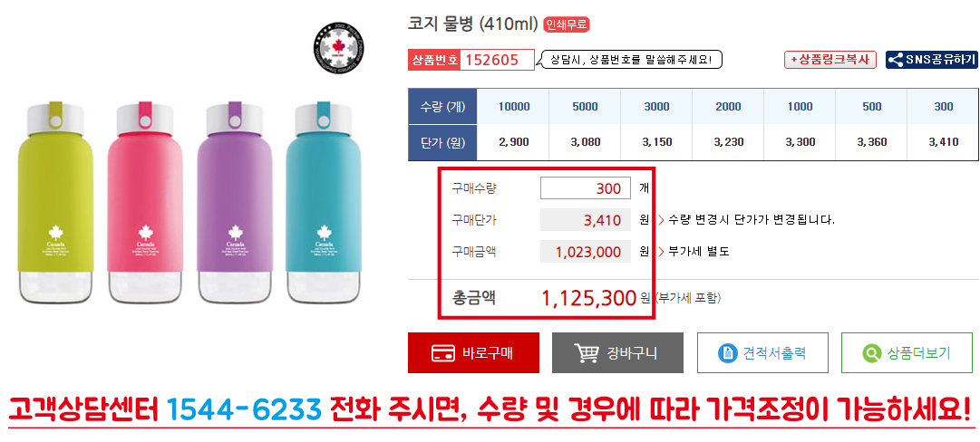Copy product link with +상품링크복사
Screen dimensions: 980x442
point(830,60)
